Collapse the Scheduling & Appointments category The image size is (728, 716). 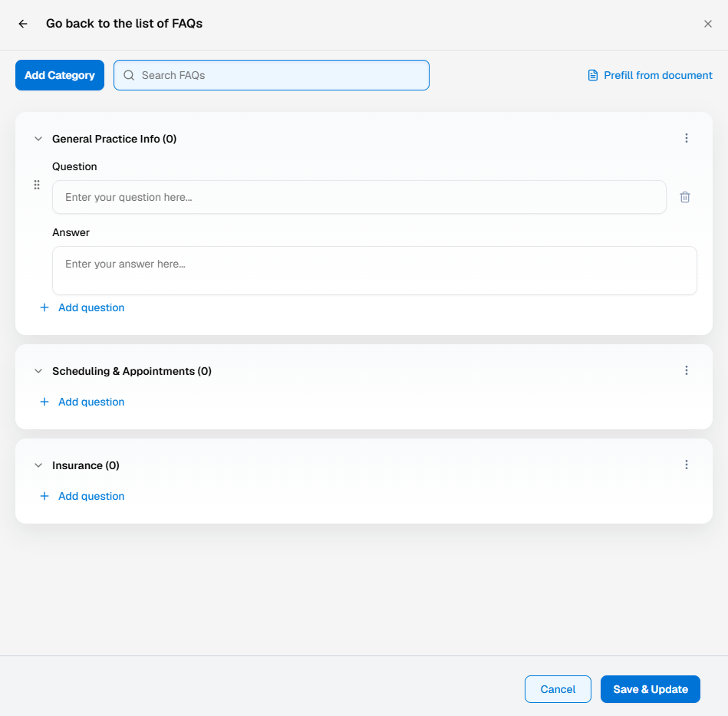[38, 371]
